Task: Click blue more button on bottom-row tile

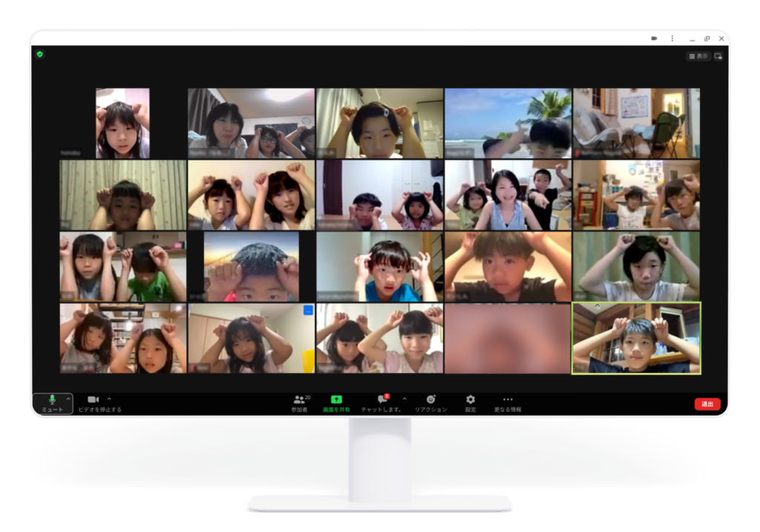Action: 308,310
